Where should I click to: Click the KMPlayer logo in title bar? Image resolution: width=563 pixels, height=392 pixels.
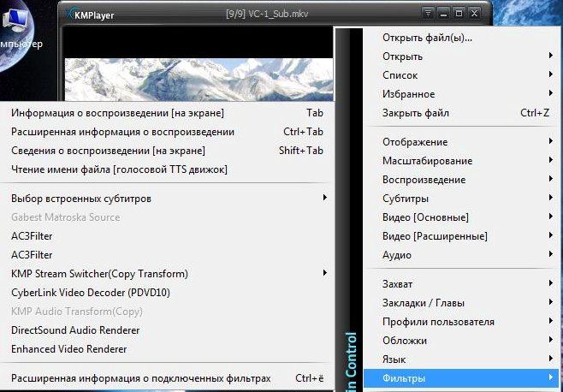click(91, 15)
